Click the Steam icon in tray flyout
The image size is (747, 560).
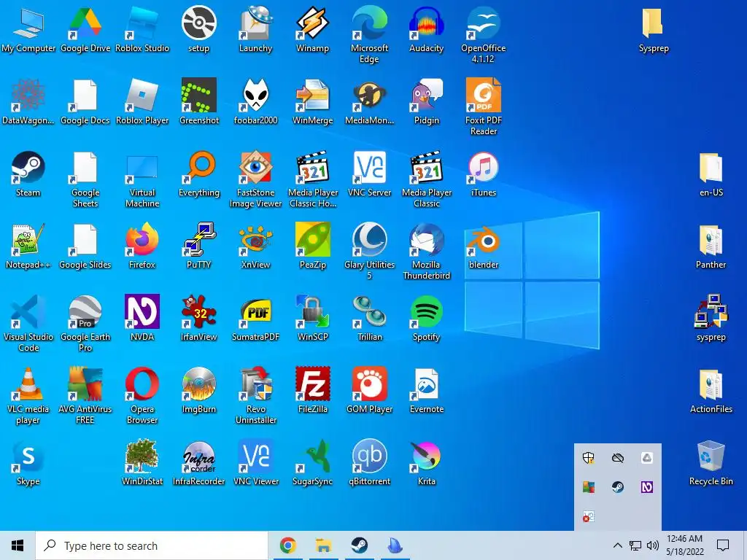point(618,487)
